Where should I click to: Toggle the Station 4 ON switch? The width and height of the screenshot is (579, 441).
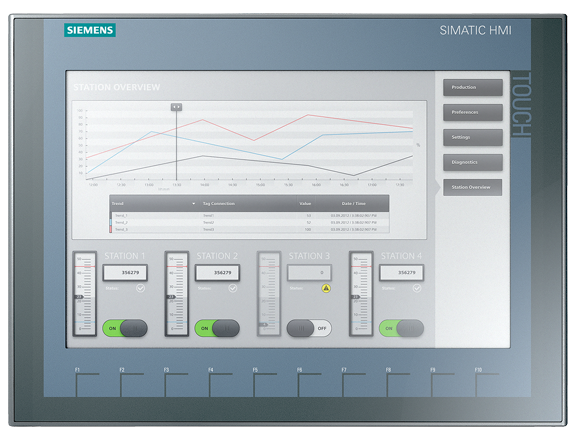tap(401, 328)
